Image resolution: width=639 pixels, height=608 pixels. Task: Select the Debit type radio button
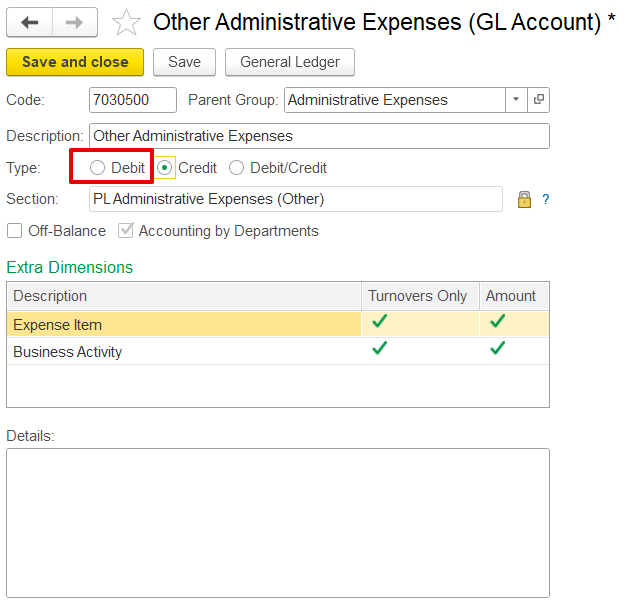(97, 168)
